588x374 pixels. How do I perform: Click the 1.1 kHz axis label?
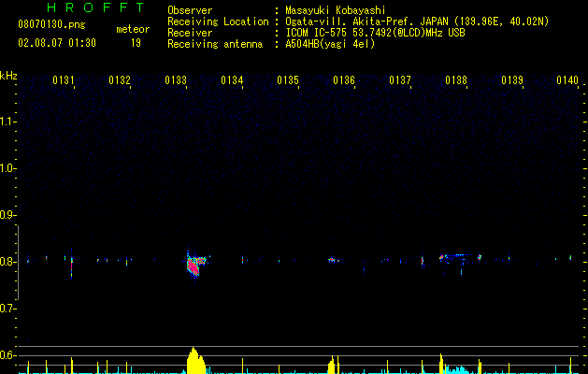(x=7, y=122)
